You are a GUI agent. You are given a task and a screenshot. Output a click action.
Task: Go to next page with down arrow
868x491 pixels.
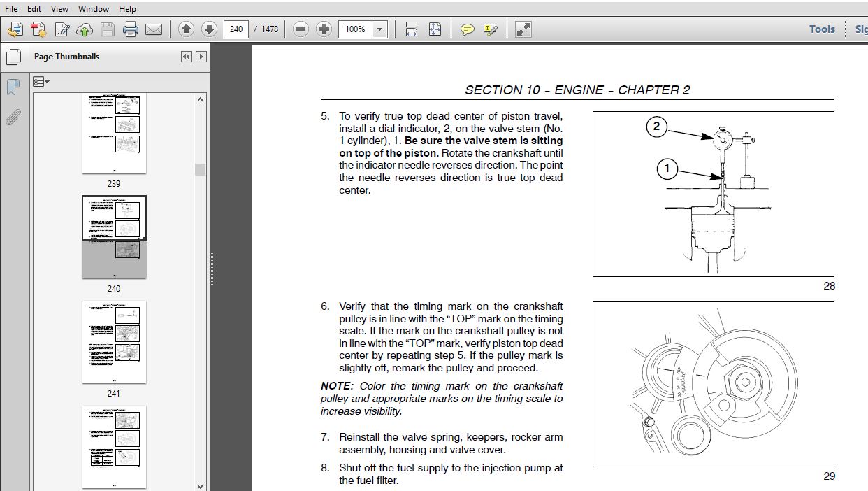pyautogui.click(x=209, y=29)
